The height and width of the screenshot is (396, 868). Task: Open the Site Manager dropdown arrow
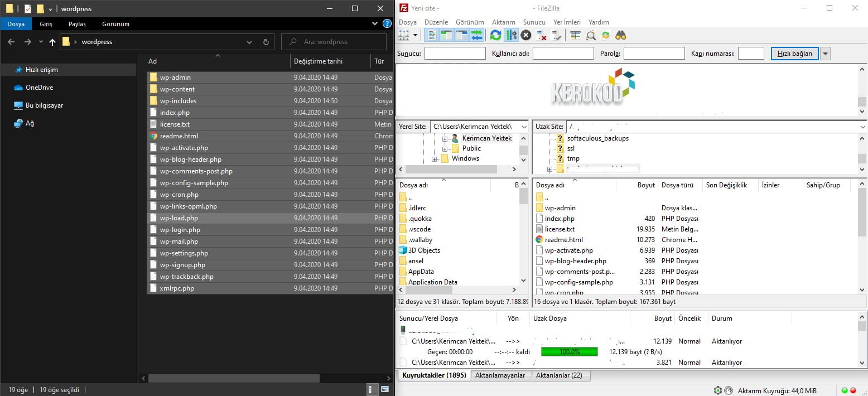coord(416,35)
